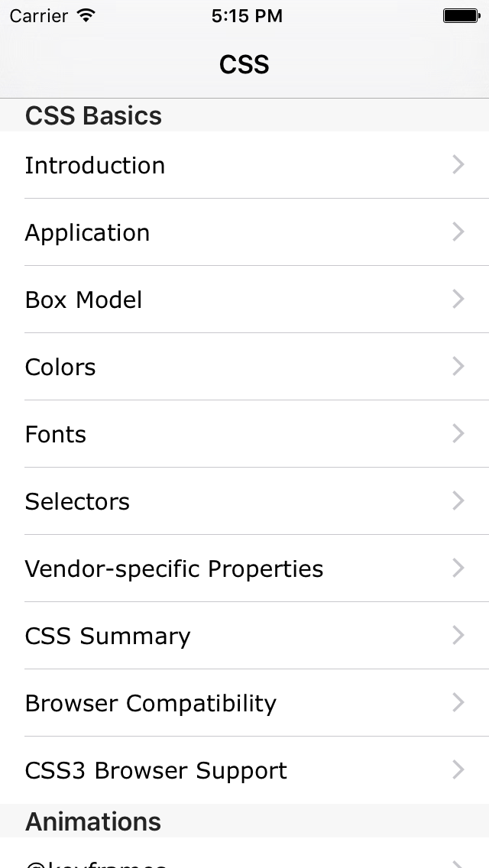Image resolution: width=489 pixels, height=868 pixels.
Task: Select the Fonts topic row
Action: click(x=244, y=433)
